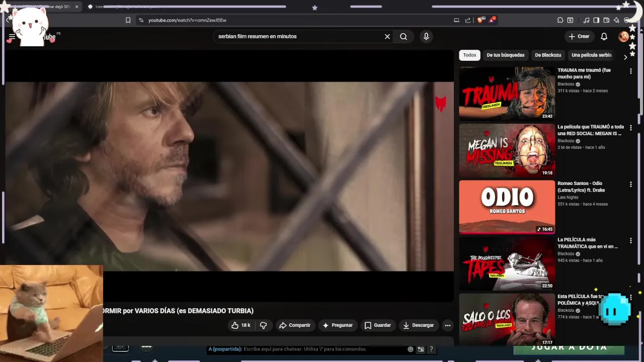Image resolution: width=644 pixels, height=362 pixels.
Task: Open site settings icon beside URL
Action: [x=141, y=20]
